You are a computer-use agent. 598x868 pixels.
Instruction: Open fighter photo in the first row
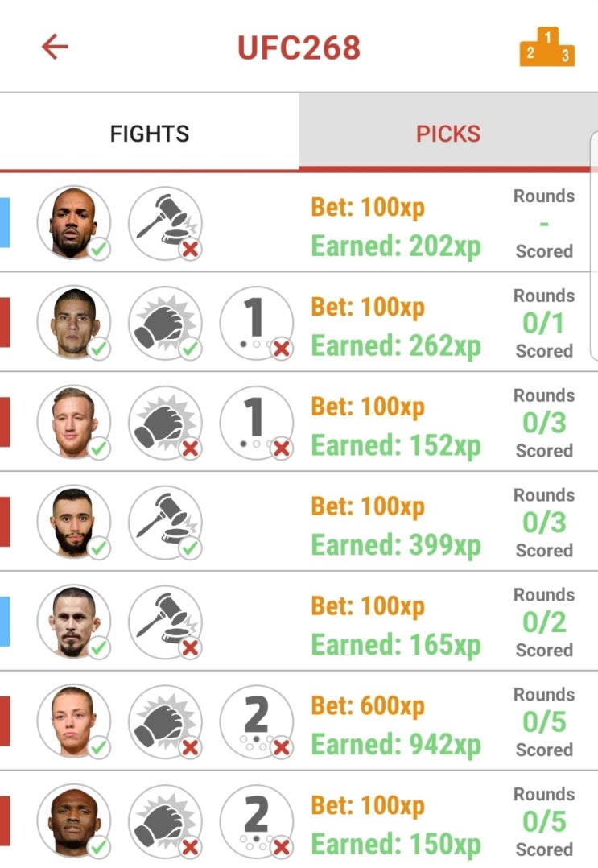pos(73,223)
